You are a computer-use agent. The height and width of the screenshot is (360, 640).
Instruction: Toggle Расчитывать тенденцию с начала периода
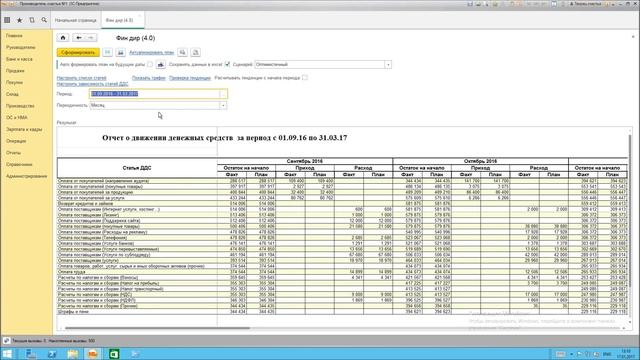(305, 78)
